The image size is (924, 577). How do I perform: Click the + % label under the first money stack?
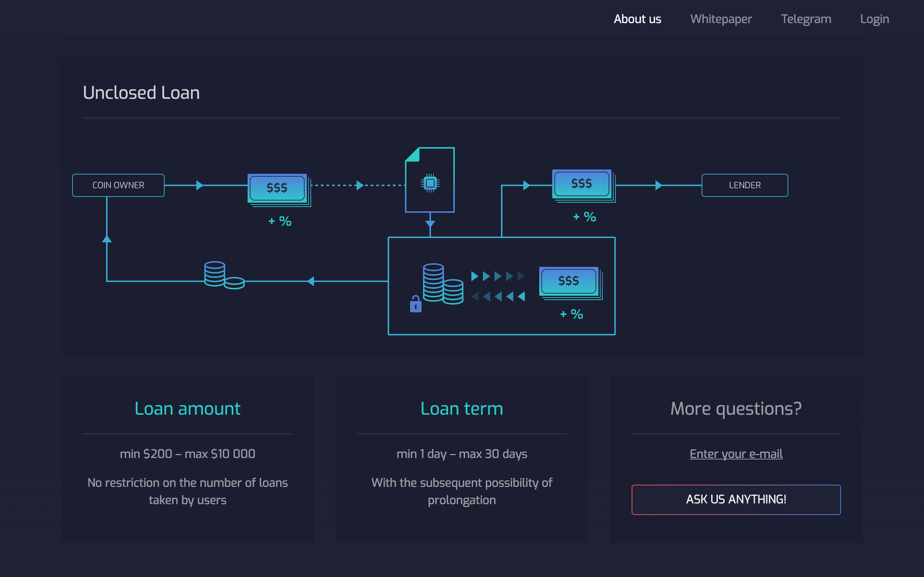[279, 220]
